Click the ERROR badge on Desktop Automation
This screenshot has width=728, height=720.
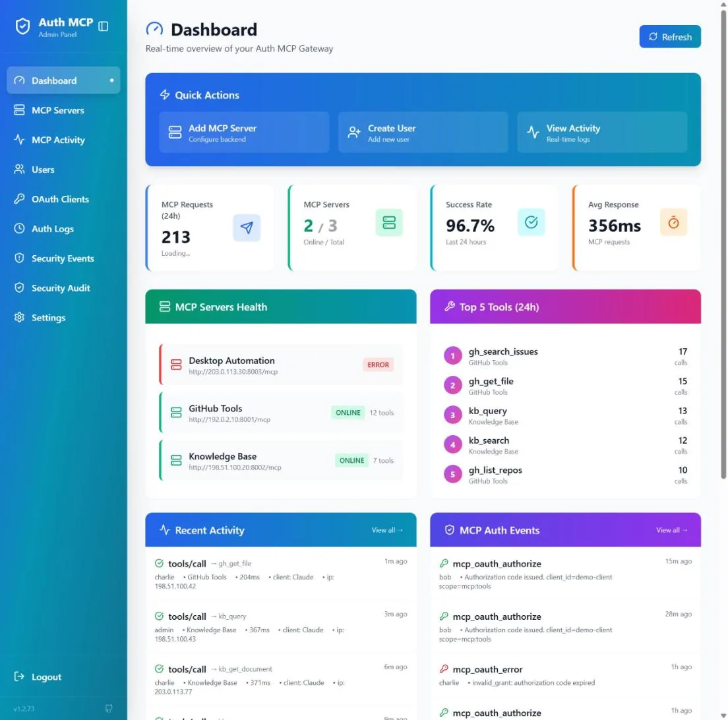[x=378, y=365]
